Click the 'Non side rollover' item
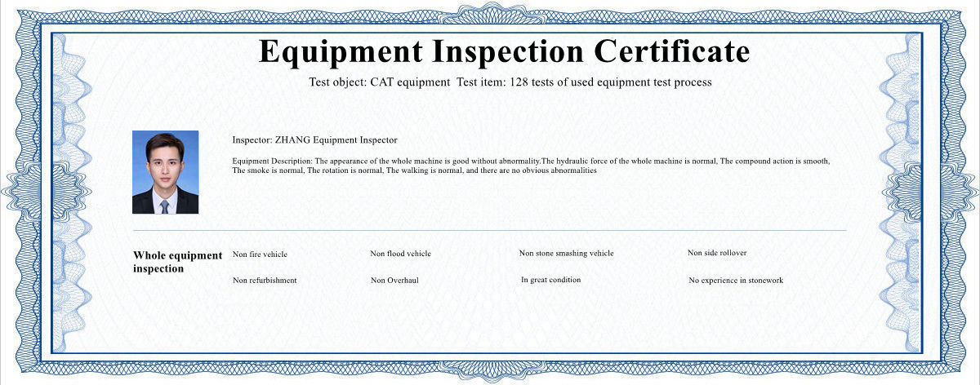The height and width of the screenshot is (385, 980). (717, 253)
